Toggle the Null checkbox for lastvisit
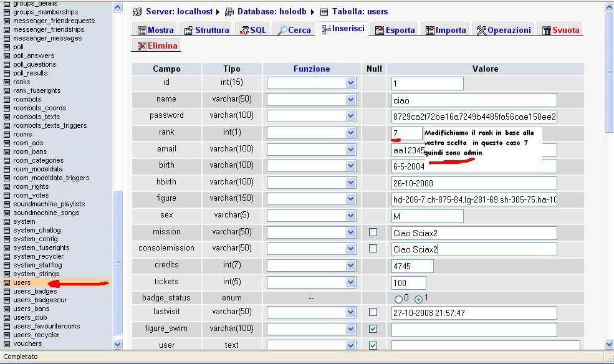This screenshot has width=614, height=364. (x=373, y=312)
